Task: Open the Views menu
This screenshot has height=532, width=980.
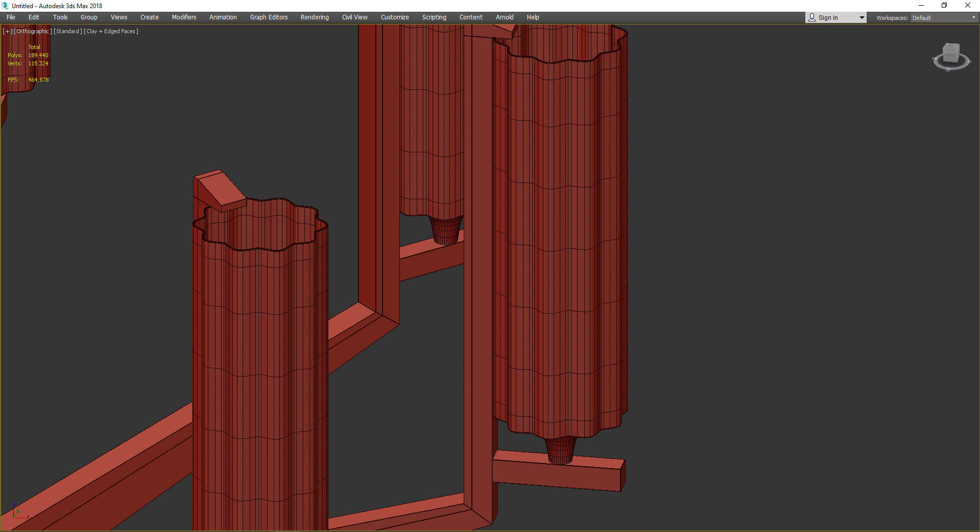Action: (x=119, y=17)
